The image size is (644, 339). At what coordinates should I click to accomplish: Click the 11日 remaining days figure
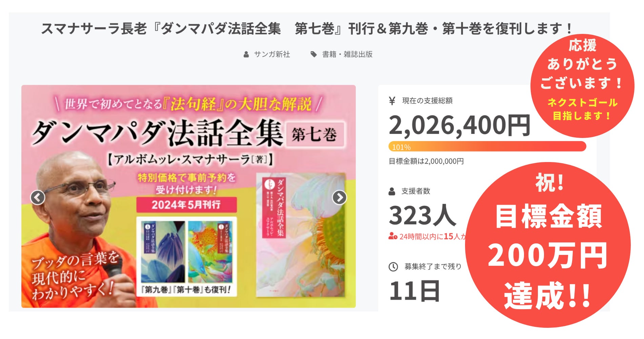point(414,291)
